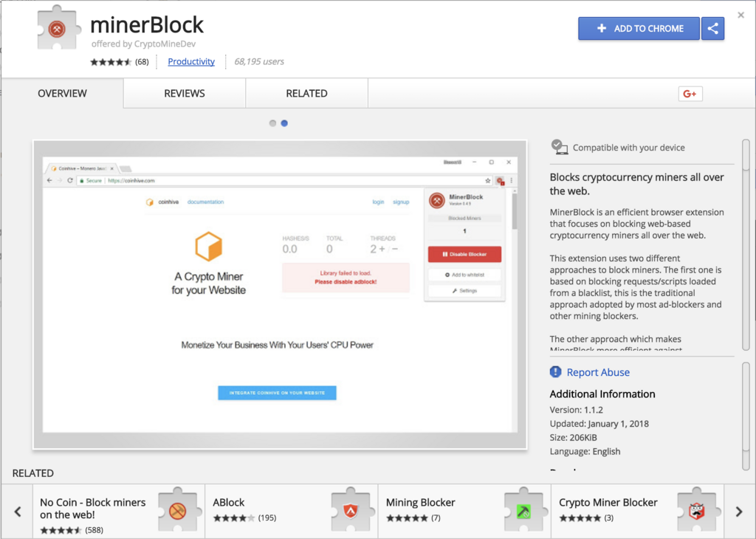Select the second screenshot carousel dot
Image resolution: width=756 pixels, height=539 pixels.
click(x=284, y=123)
